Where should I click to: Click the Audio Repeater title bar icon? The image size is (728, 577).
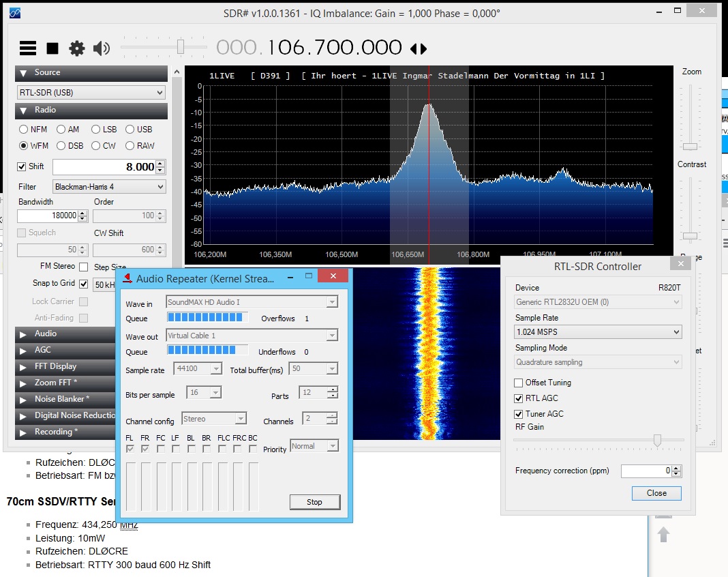tap(127, 278)
